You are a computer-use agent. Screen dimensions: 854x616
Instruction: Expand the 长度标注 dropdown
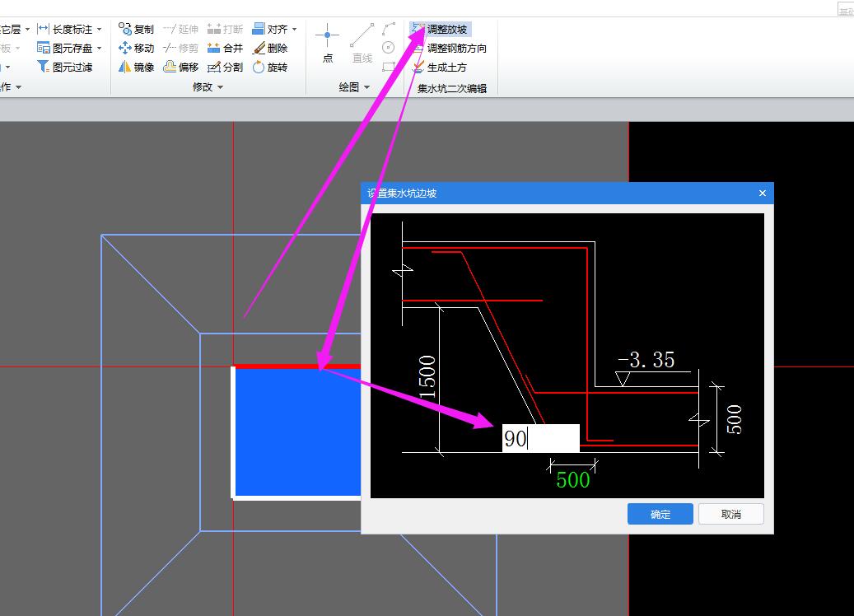point(100,29)
